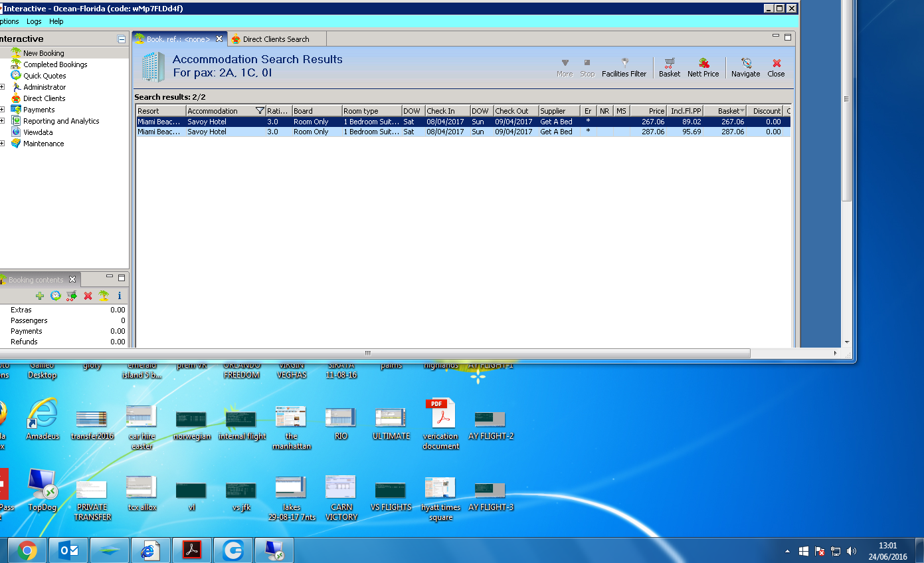Open the Logs menu
924x563 pixels.
click(x=34, y=21)
